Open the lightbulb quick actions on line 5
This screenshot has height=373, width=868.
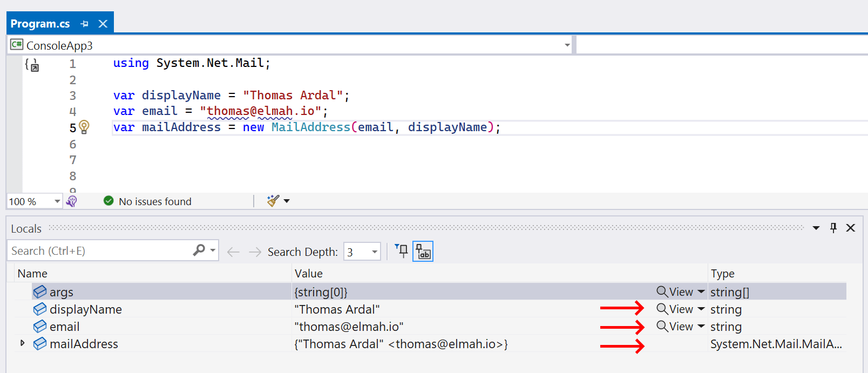click(x=84, y=127)
